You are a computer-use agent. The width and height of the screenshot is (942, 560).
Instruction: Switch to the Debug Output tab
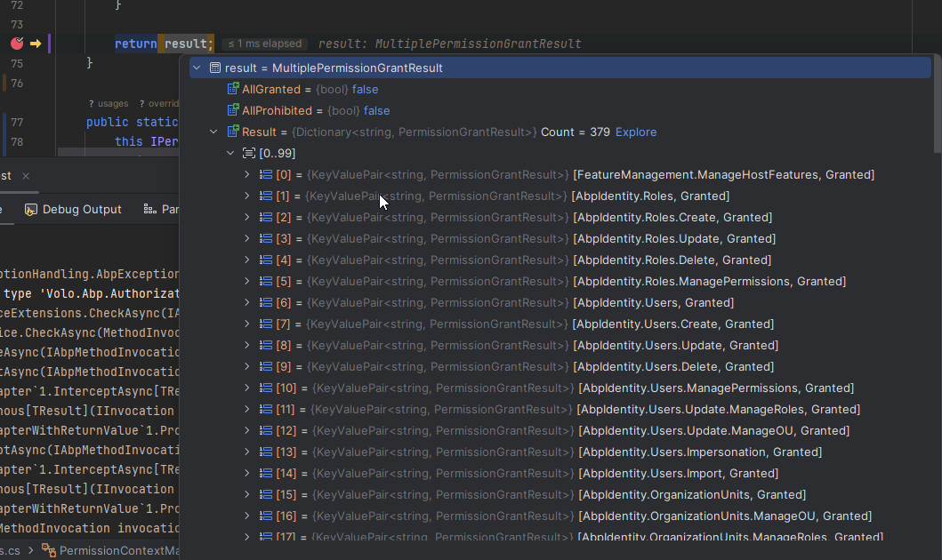tap(81, 210)
